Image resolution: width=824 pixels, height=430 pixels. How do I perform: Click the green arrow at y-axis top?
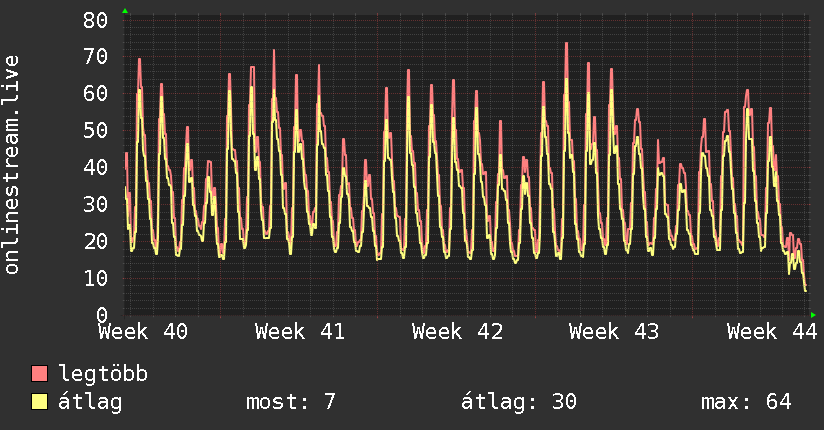tap(125, 11)
